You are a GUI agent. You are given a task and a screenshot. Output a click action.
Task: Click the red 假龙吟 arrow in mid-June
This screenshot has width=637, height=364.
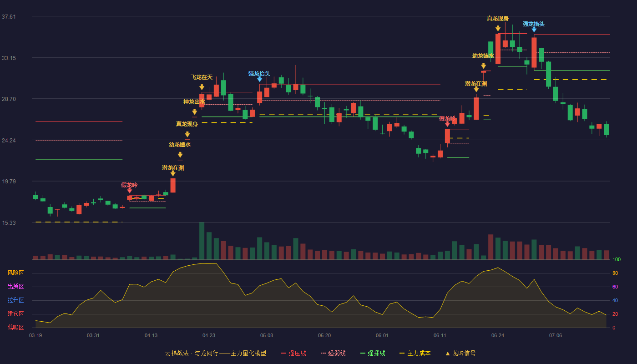tap(447, 124)
